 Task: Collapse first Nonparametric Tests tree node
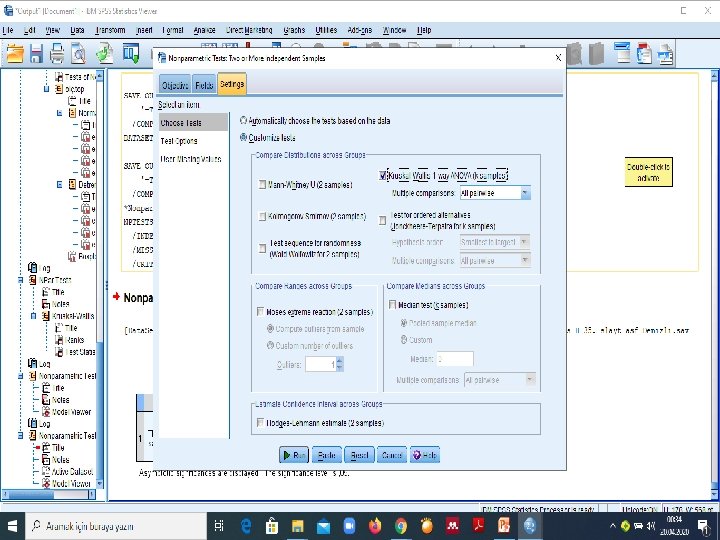(x=21, y=376)
